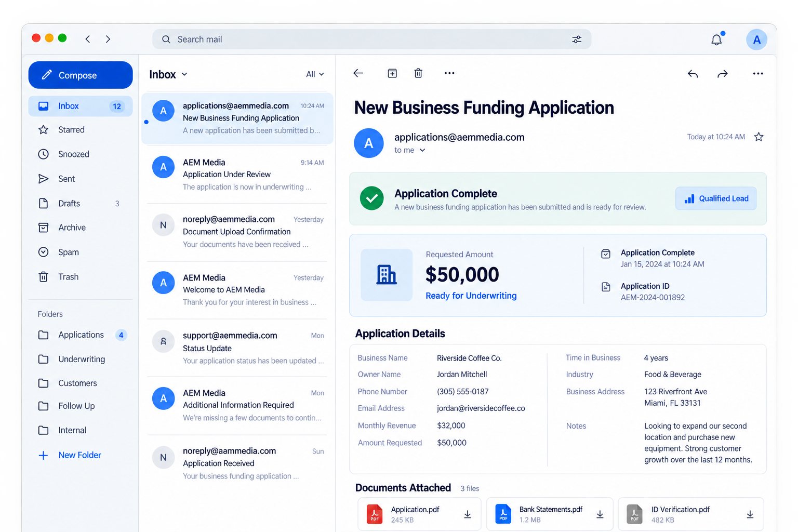
Task: Open the Applications folder
Action: [81, 335]
